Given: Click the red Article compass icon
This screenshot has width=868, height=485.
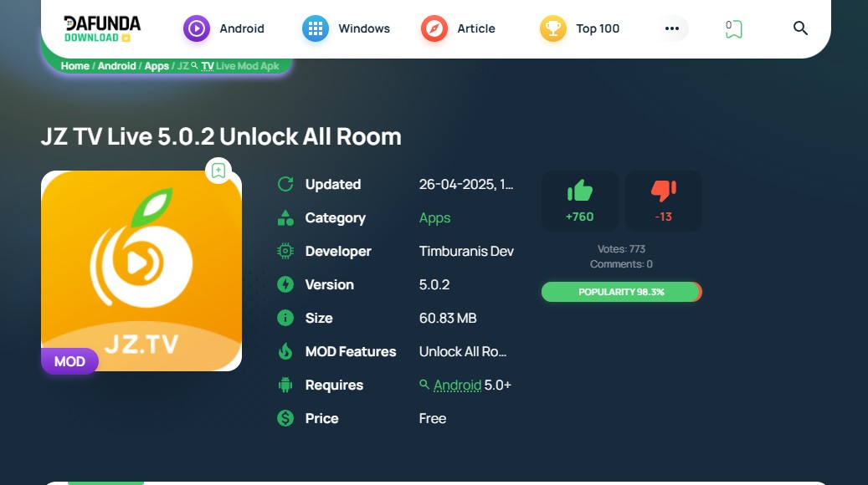Looking at the screenshot, I should tap(434, 28).
